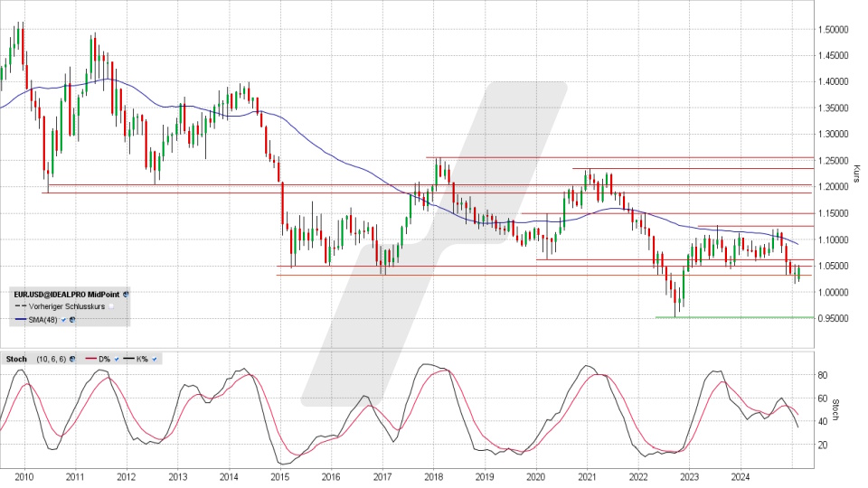868x488 pixels.
Task: Uncheck the SMA(48) visibility checkbox
Action: coord(63,319)
